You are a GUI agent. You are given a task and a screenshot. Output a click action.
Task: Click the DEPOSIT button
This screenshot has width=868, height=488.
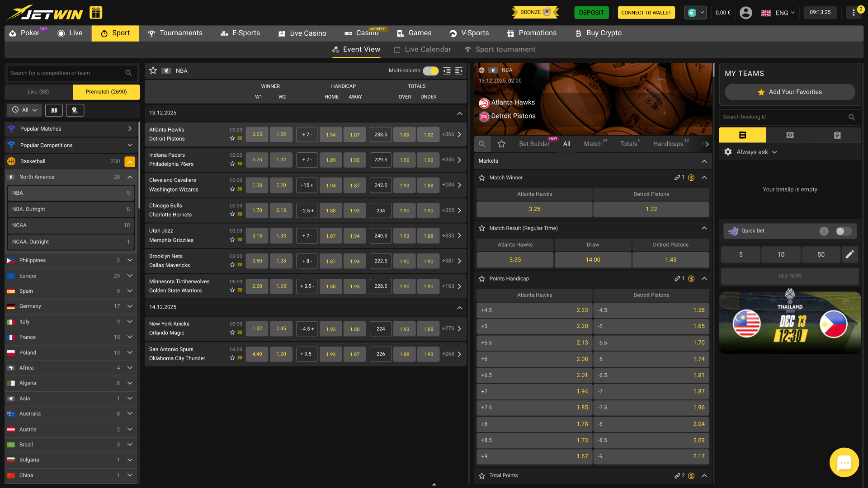pos(591,13)
